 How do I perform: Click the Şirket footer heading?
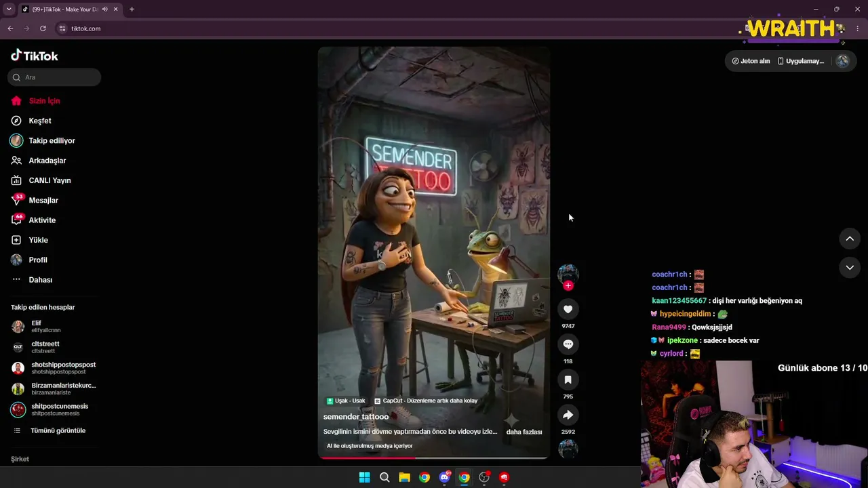(20, 459)
